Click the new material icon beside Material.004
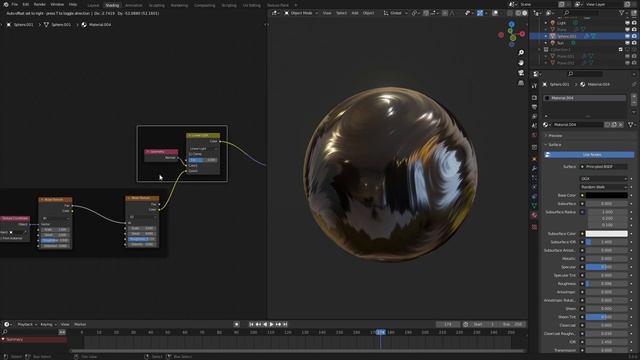The width and height of the screenshot is (640, 360). [x=614, y=124]
